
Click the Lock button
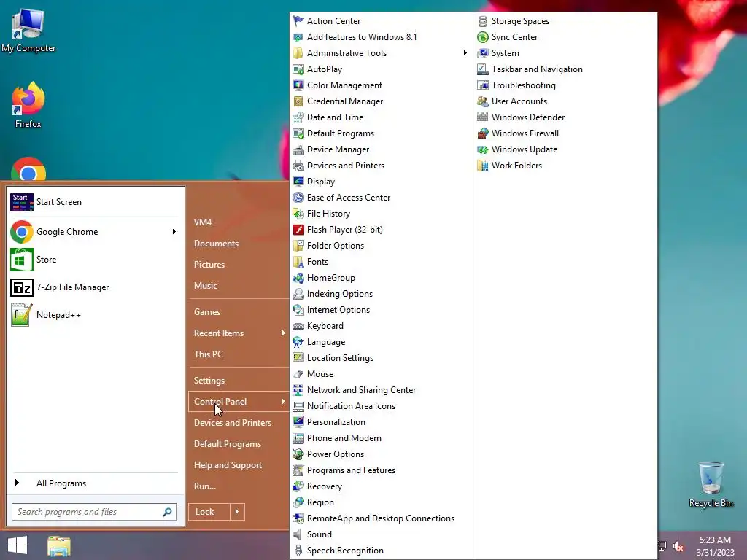(x=209, y=512)
